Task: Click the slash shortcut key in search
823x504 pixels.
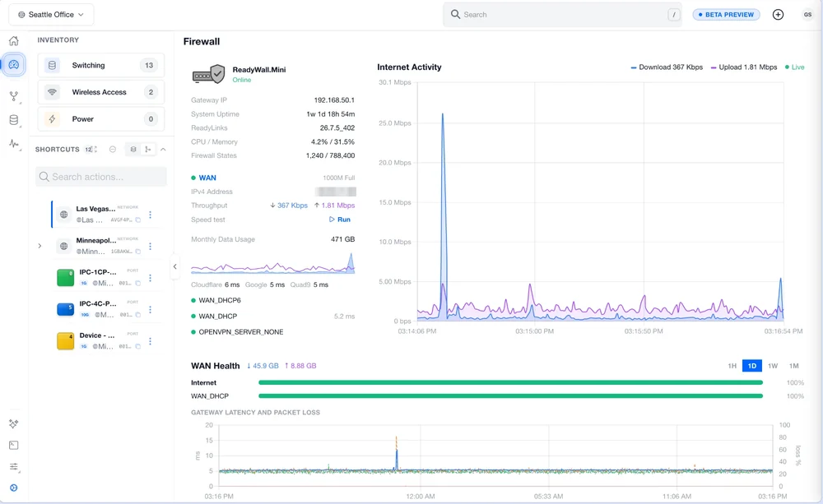Action: (x=674, y=15)
